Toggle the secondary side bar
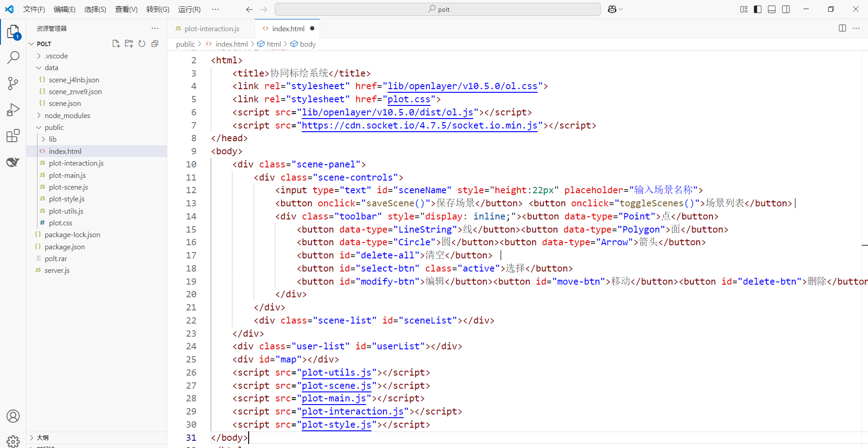Image resolution: width=868 pixels, height=448 pixels. [x=786, y=9]
